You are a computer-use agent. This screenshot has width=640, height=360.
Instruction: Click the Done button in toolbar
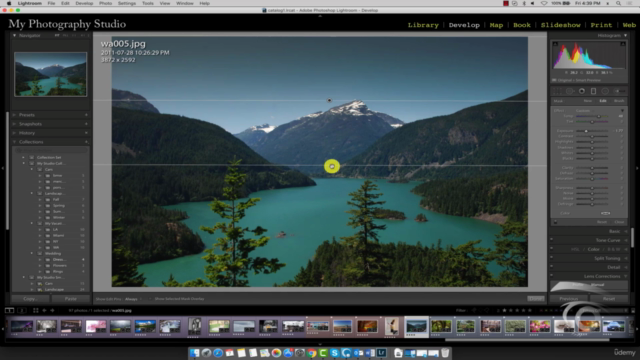[536, 299]
